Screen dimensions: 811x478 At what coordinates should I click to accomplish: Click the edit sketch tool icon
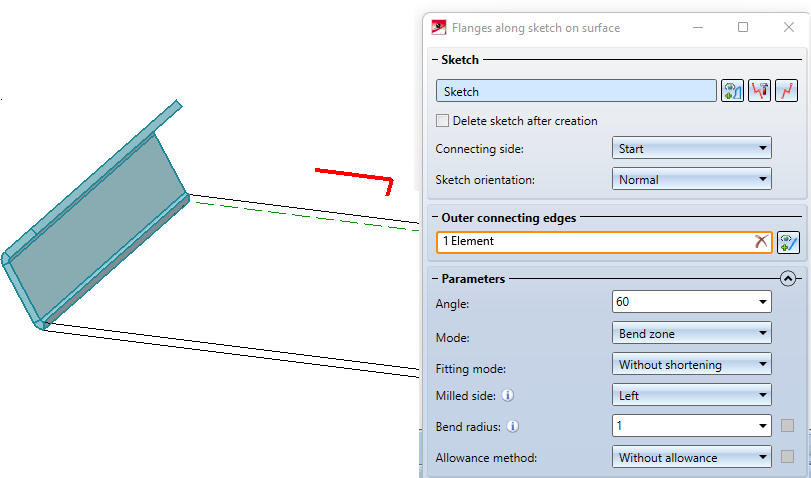[759, 91]
